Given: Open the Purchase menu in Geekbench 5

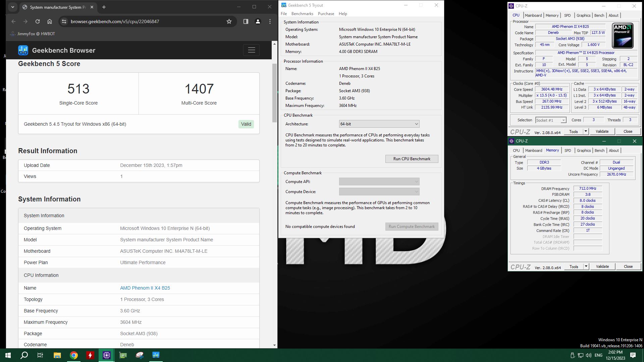Looking at the screenshot, I should coord(326,14).
